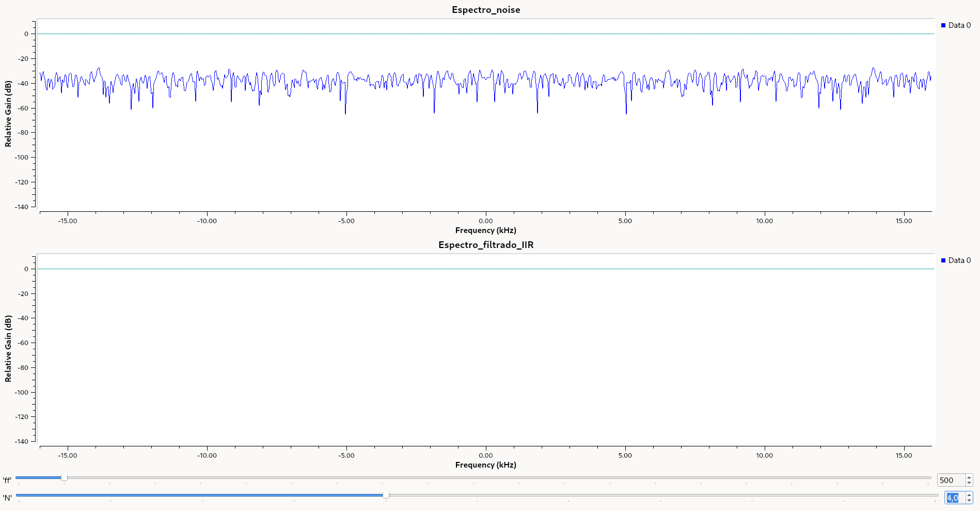
Task: Click the Relative Gain (dB) label of Espectro_filtrado_IIR
Action: pyautogui.click(x=8, y=349)
